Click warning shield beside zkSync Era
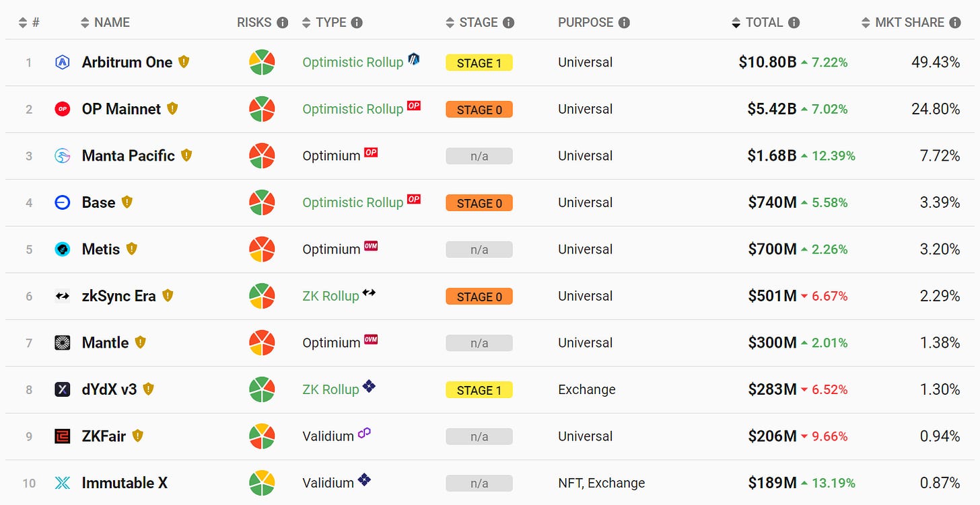980x505 pixels. 168,295
